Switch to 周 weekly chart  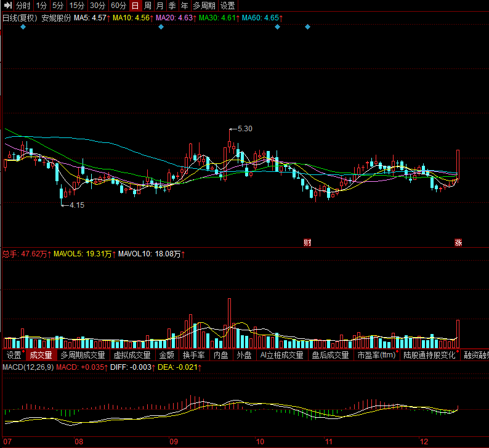point(148,6)
